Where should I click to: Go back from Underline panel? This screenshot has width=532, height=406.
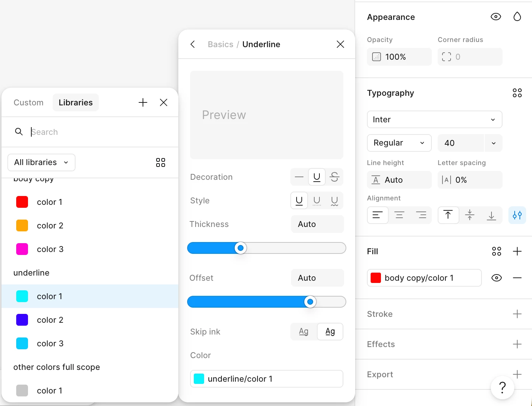[x=193, y=44]
